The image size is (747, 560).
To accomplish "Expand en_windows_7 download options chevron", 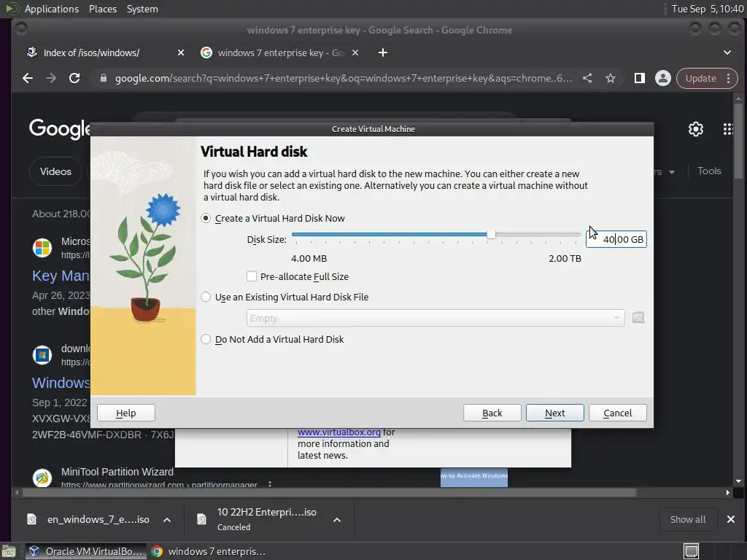I will (x=167, y=519).
